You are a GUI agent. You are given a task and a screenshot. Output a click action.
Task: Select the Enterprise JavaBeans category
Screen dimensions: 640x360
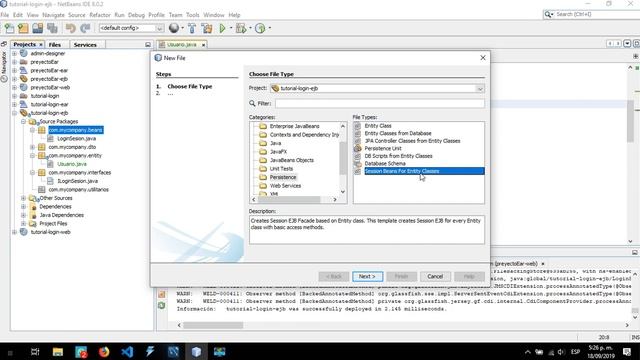tap(294, 126)
